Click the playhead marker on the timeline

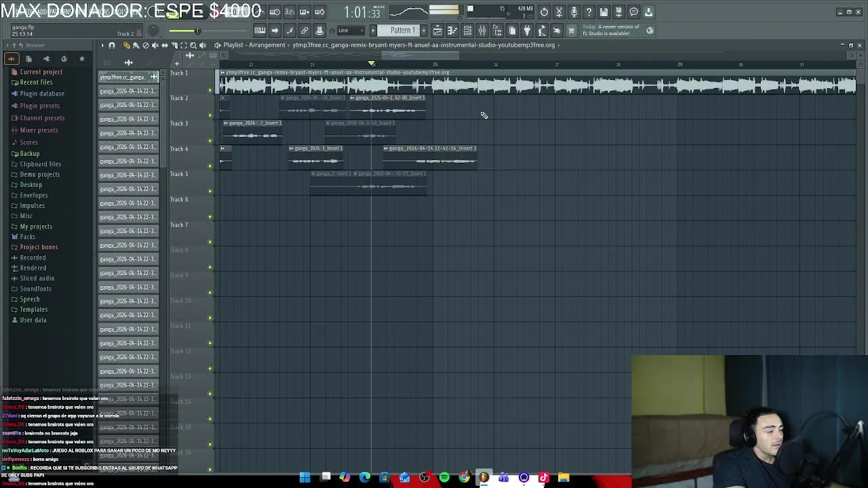(x=371, y=64)
